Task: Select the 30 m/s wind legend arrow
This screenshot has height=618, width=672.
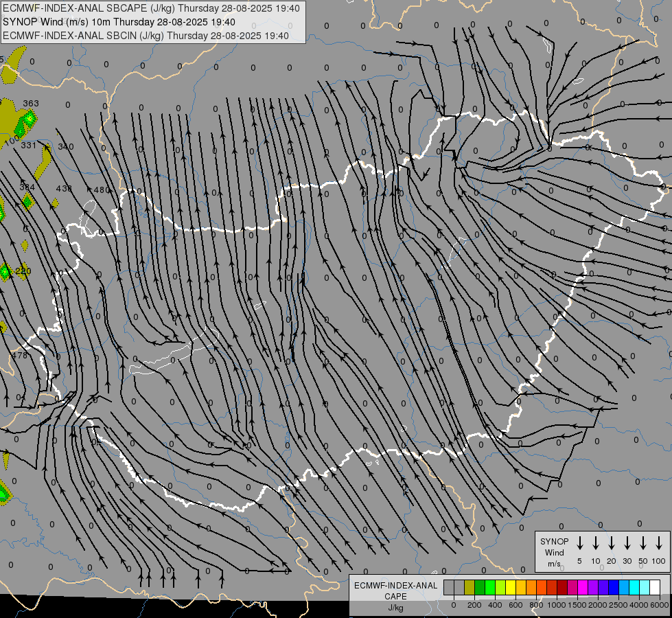Action: tap(627, 542)
